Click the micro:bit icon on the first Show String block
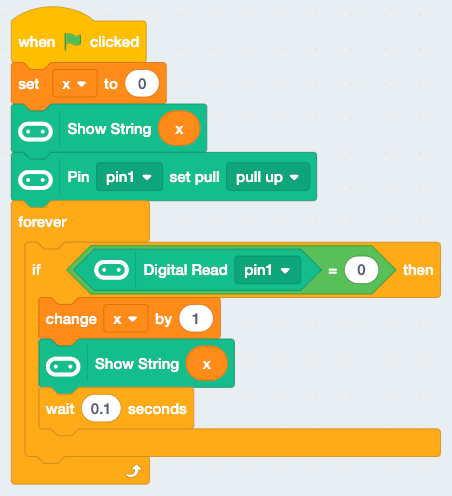 point(35,132)
